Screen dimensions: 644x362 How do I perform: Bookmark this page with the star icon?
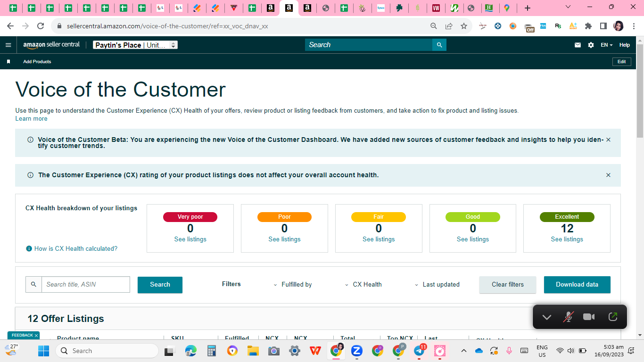tap(464, 26)
